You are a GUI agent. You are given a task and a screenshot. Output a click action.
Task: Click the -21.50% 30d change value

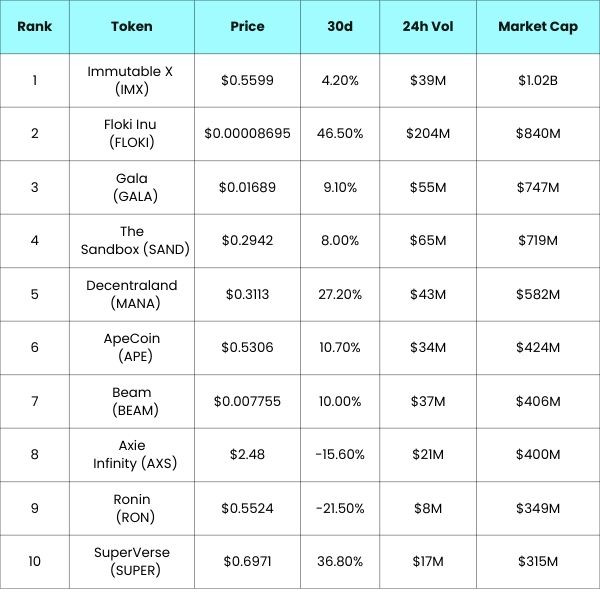point(340,508)
